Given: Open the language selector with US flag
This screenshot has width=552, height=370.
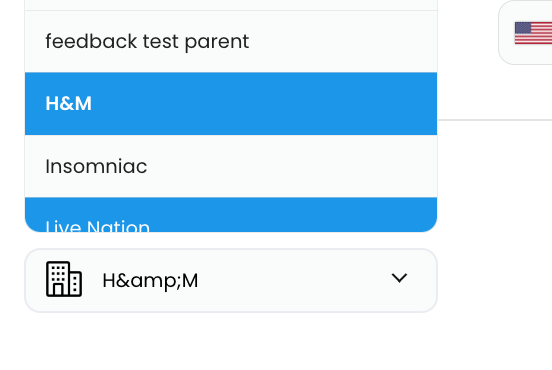Looking at the screenshot, I should (525, 32).
